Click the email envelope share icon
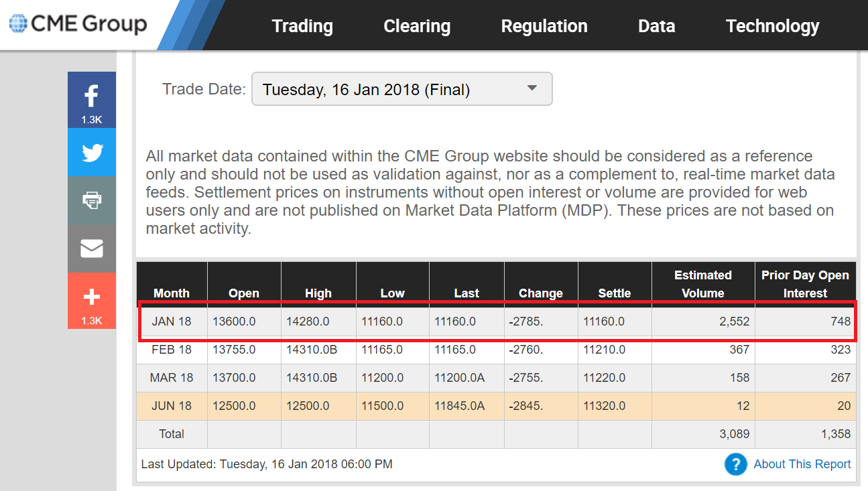868x491 pixels. coord(92,249)
